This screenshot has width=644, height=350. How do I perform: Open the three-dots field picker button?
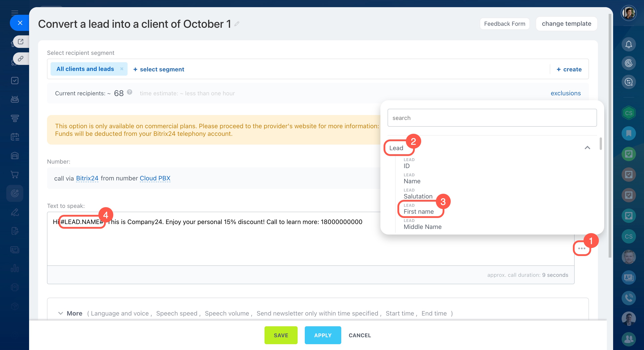pyautogui.click(x=582, y=248)
